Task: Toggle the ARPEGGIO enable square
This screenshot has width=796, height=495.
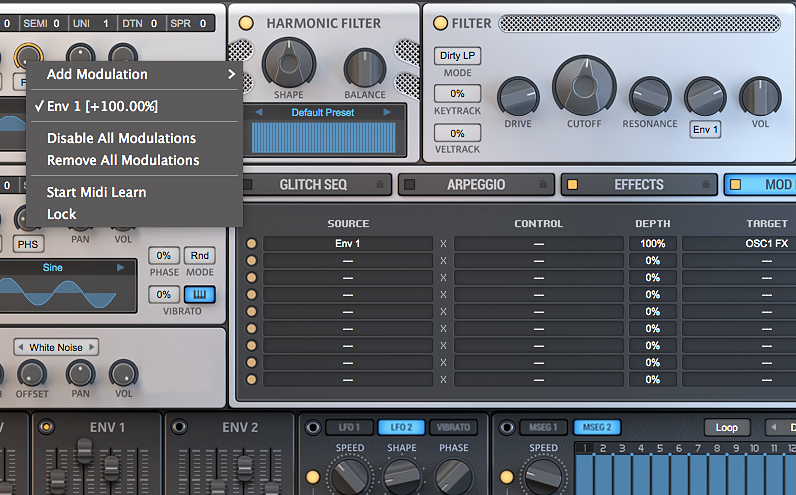Action: (x=410, y=185)
